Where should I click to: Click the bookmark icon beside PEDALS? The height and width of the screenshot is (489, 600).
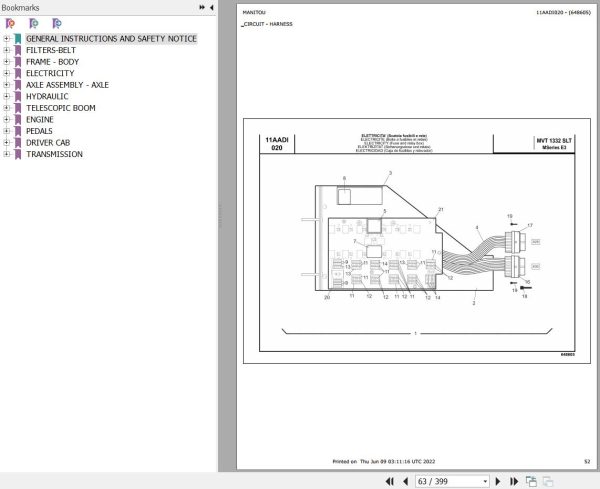tap(18, 131)
